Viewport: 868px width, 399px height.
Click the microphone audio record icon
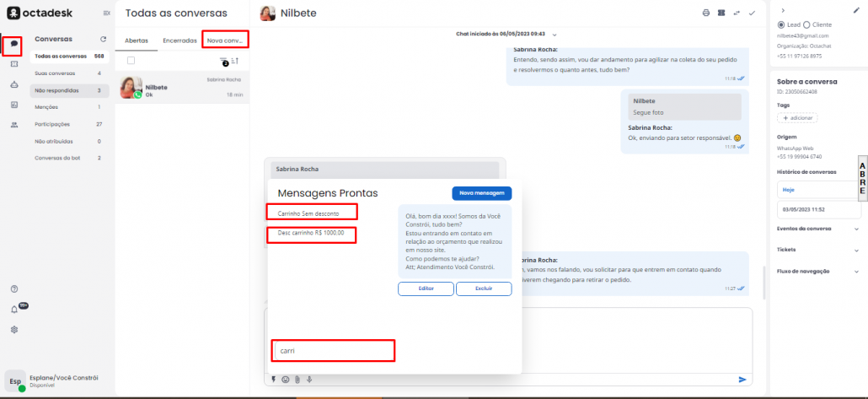coord(309,380)
